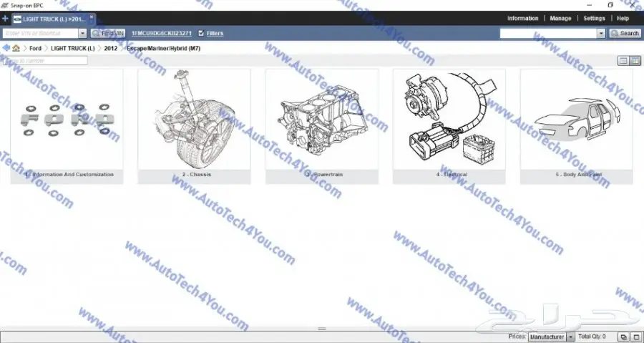Switch to the LIGHT TRUCK (L) tab
The width and height of the screenshot is (644, 343).
pos(54,19)
